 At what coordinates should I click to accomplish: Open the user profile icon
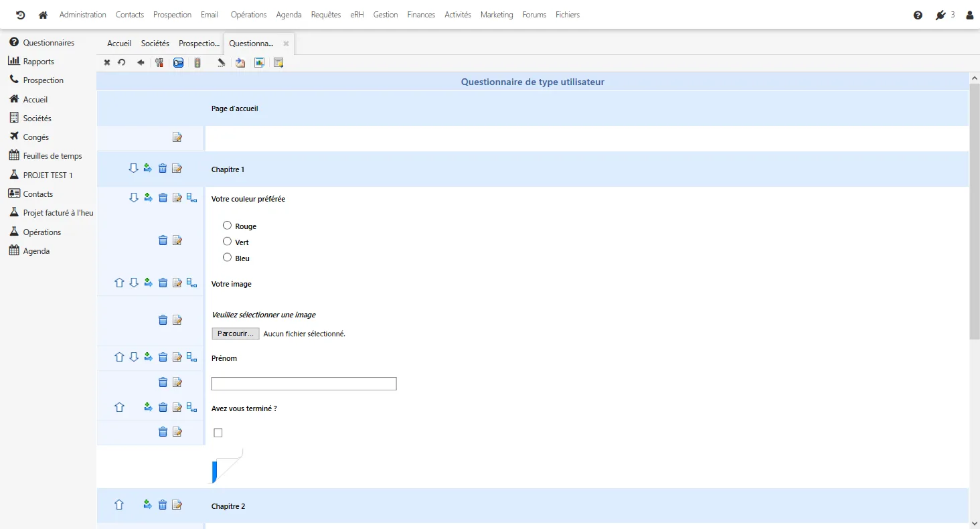[x=969, y=15]
